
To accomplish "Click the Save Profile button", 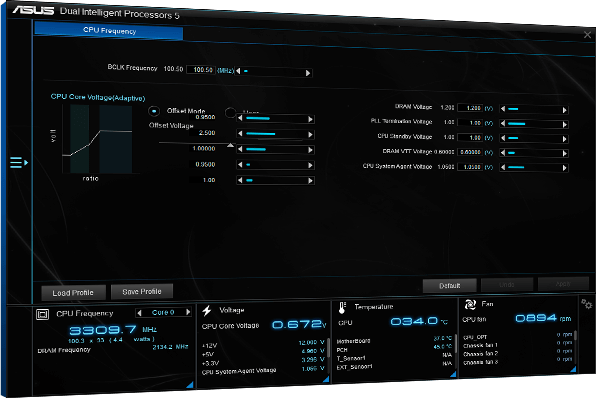I will (142, 292).
